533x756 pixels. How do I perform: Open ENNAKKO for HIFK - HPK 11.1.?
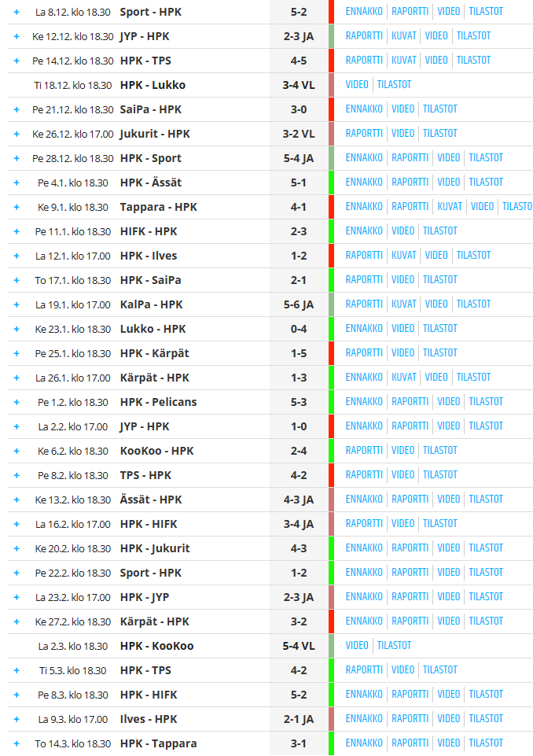(x=364, y=231)
